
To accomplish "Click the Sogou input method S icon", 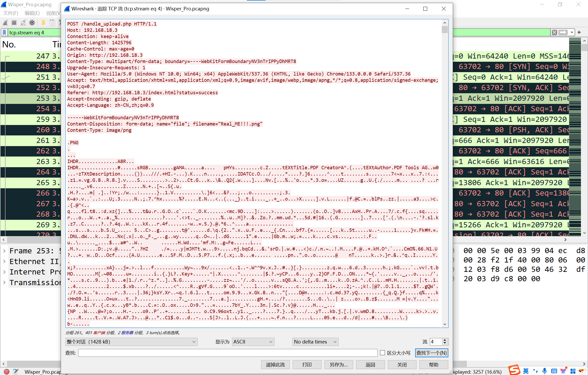I will click(514, 370).
